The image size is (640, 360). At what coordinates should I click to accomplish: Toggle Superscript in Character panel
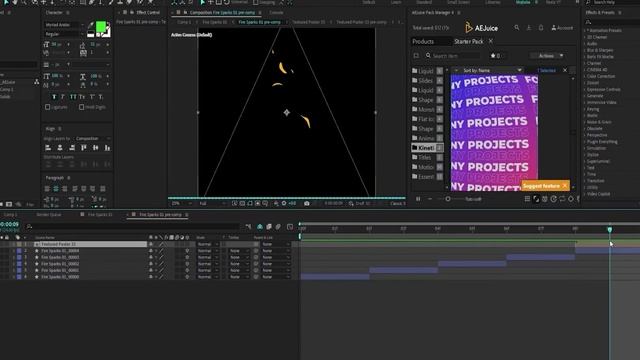[92, 97]
